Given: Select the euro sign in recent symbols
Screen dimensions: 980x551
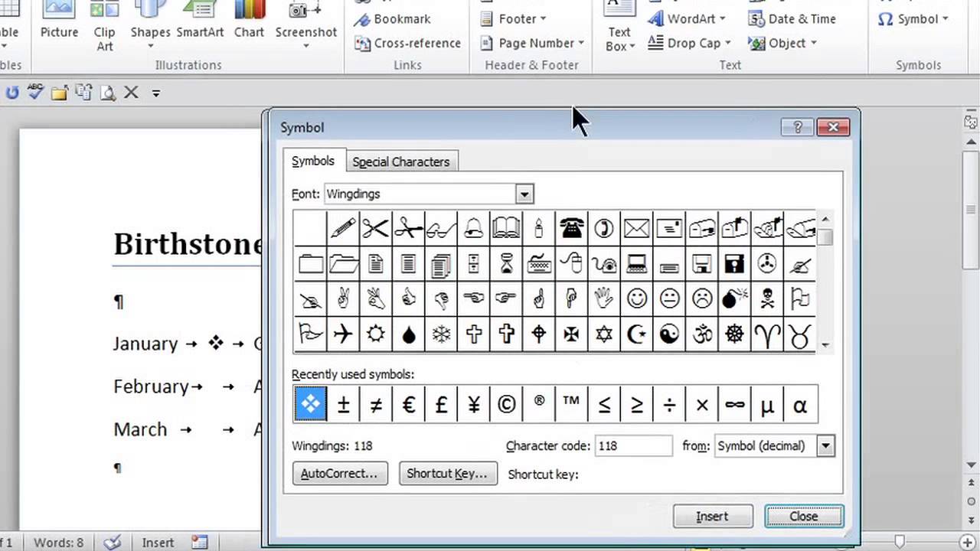Looking at the screenshot, I should [x=408, y=405].
